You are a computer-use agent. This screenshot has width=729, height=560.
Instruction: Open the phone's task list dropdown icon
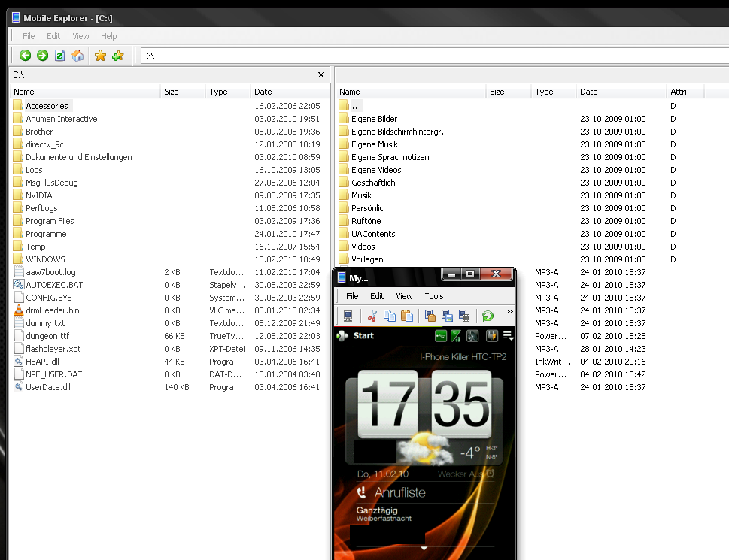[x=508, y=335]
